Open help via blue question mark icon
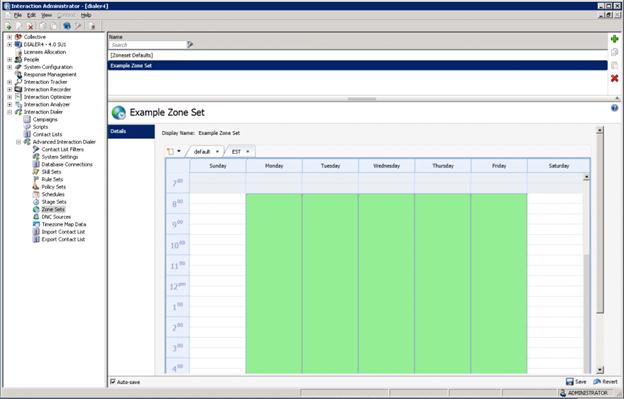Screen dimensions: 624x399 point(614,108)
